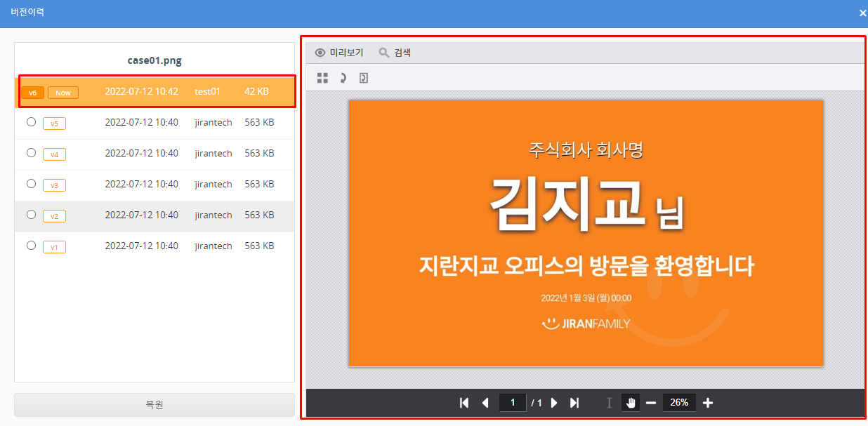Activate the text selection cursor tool

coord(609,403)
